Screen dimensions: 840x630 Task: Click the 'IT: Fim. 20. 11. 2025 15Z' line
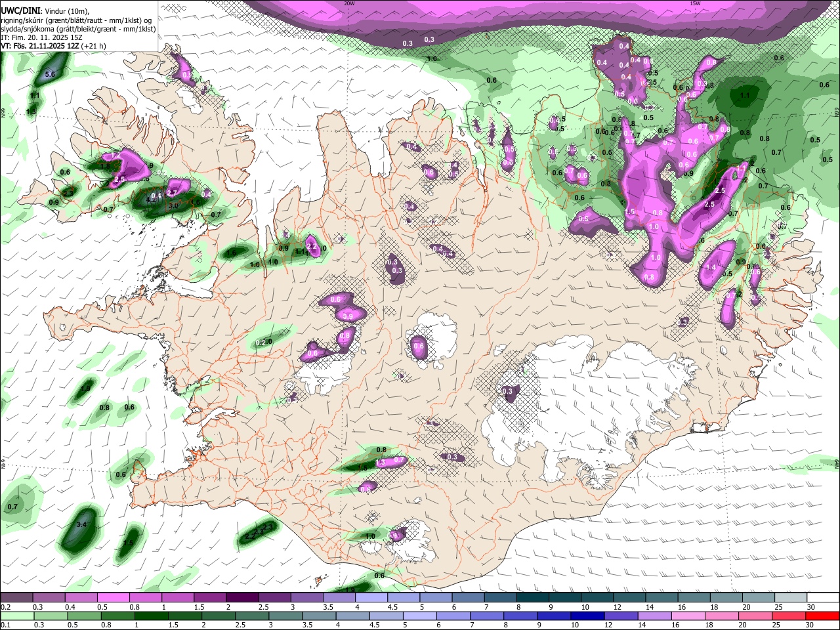[41, 37]
